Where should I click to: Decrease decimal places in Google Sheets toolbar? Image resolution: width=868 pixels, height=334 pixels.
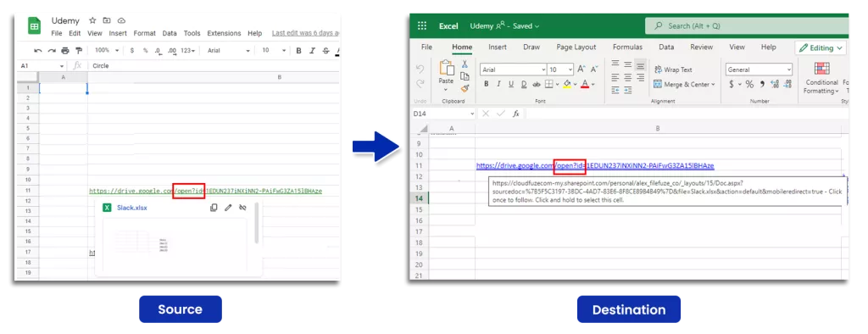click(158, 50)
